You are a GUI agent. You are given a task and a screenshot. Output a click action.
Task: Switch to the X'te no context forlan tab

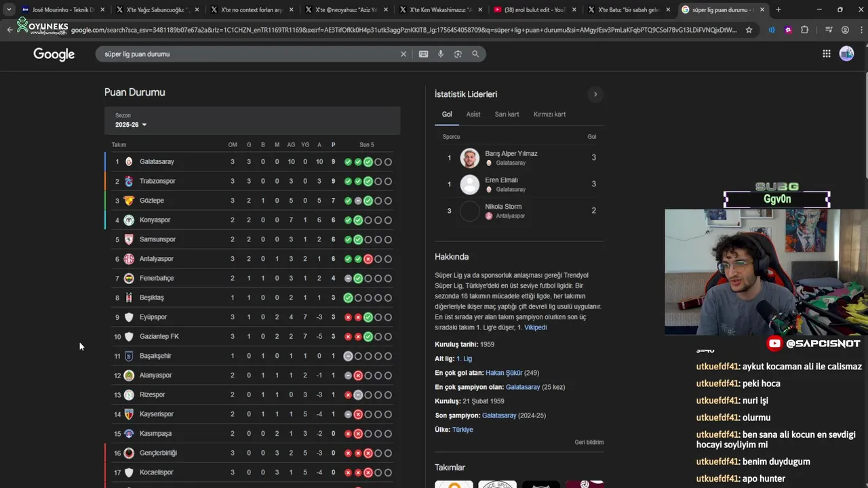(251, 9)
